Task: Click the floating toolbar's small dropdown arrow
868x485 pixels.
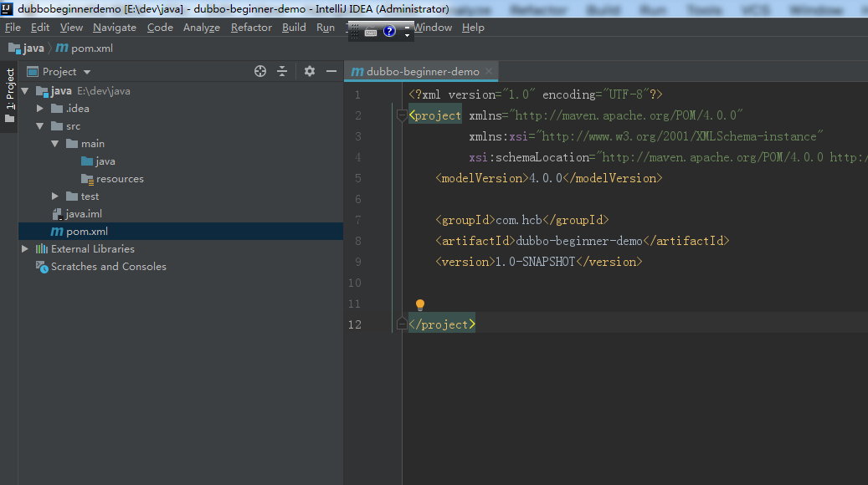Action: click(407, 36)
